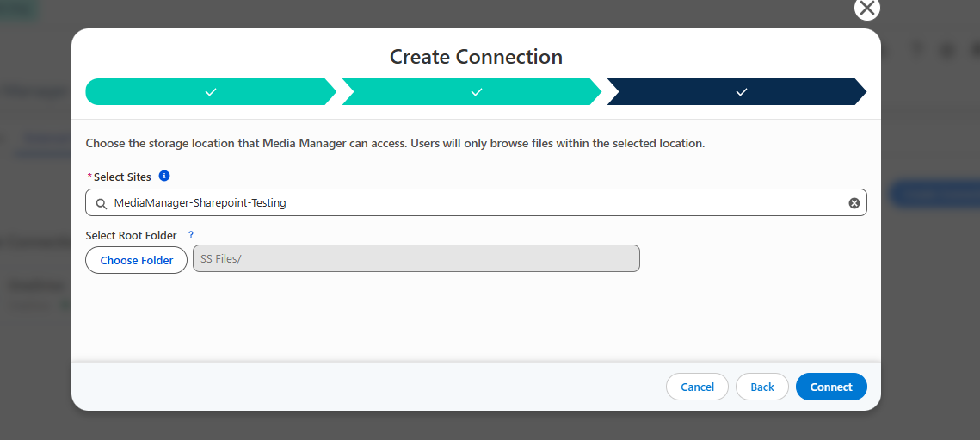The image size is (980, 440).
Task: Click the checkmark on the first teal step
Action: coord(211,92)
